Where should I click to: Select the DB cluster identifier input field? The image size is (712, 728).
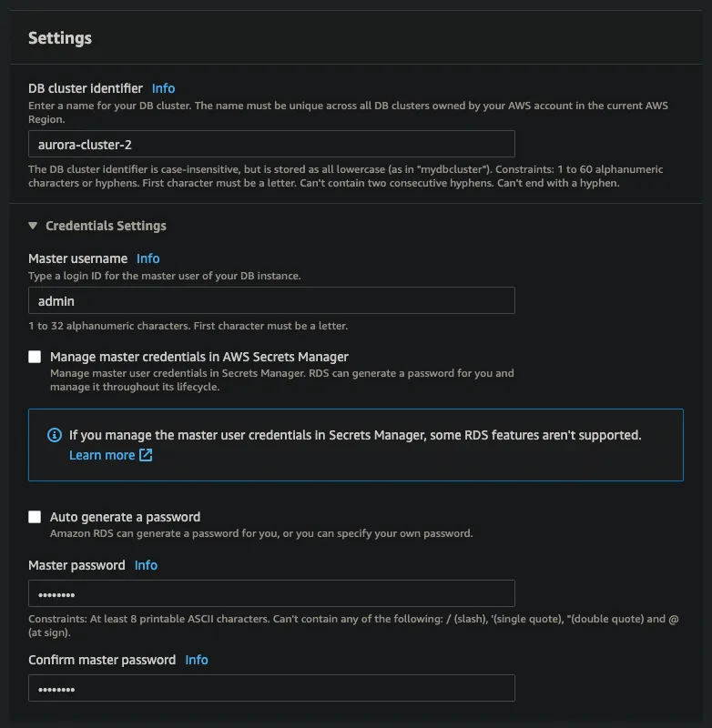point(270,143)
